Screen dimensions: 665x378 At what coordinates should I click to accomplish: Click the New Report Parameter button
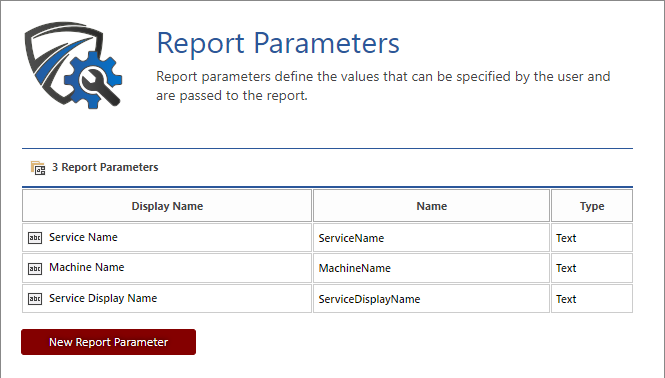pos(109,342)
